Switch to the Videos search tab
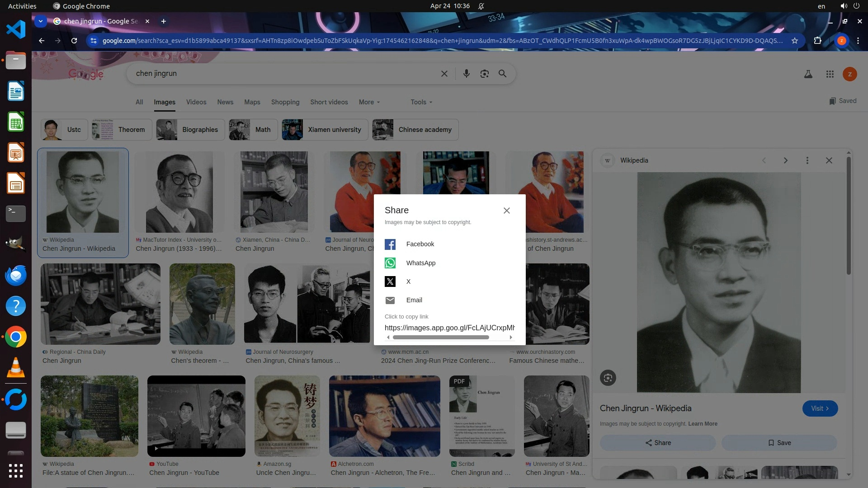Viewport: 868px width, 488px height. (196, 102)
